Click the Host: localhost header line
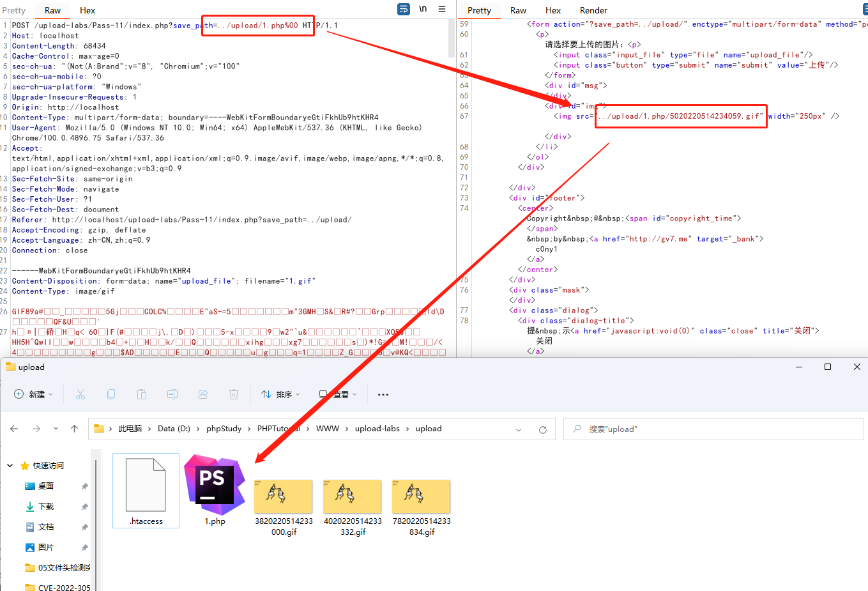Viewport: 868px width, 591px height. 45,36
